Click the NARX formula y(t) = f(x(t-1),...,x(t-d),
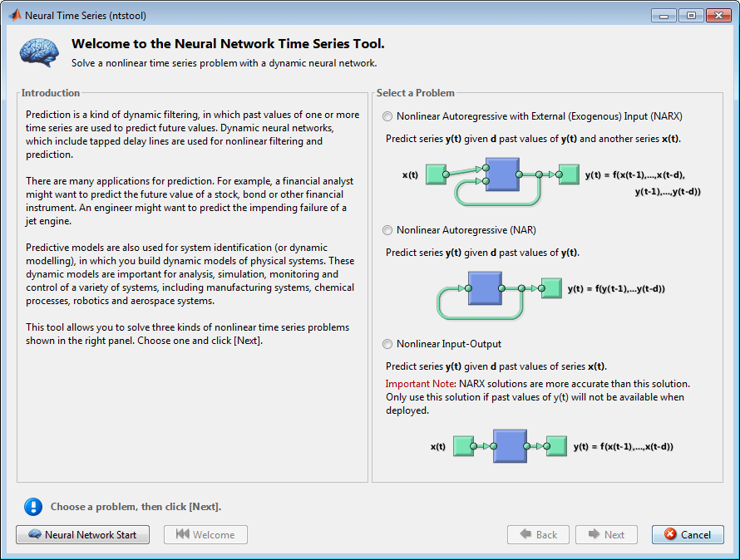 634,174
